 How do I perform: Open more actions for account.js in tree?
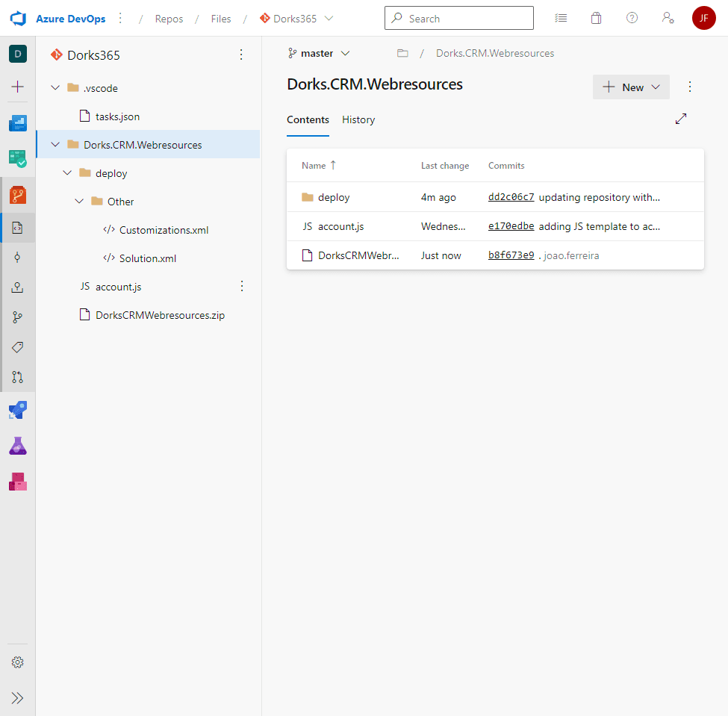[242, 286]
